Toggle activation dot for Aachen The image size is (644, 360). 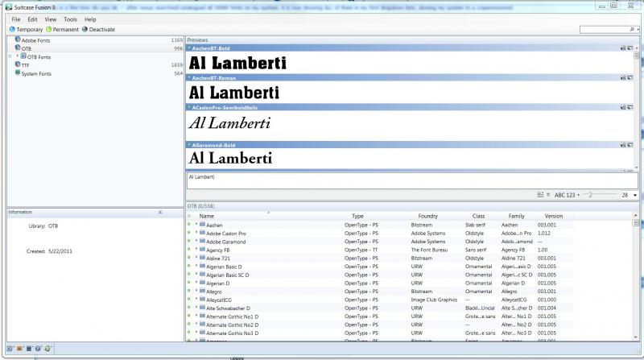click(189, 225)
